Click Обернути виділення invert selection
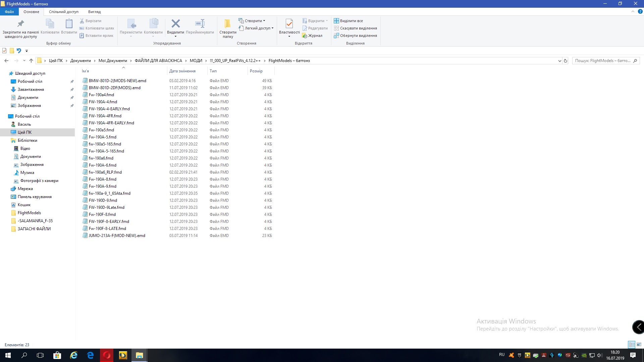Screen dimensions: 644x362 358,36
